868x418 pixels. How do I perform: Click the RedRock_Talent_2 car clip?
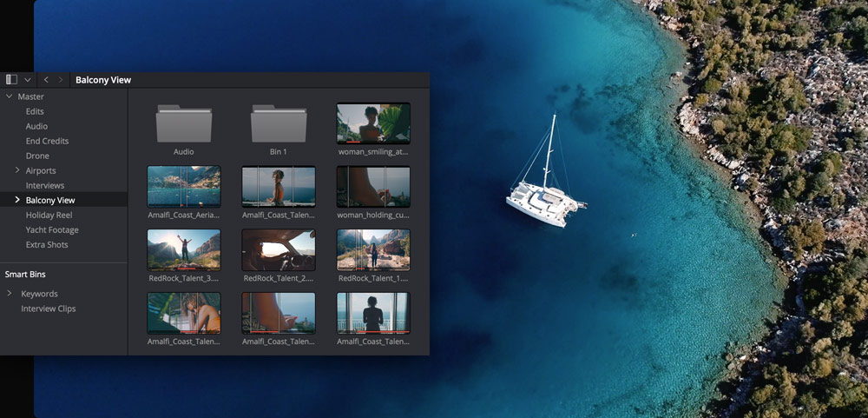[x=278, y=249]
